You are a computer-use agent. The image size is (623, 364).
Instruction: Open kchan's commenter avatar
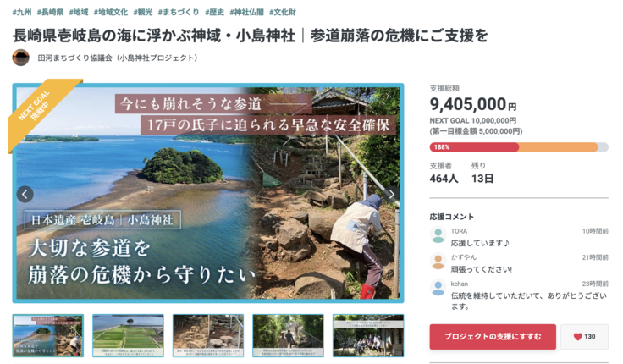(x=438, y=288)
